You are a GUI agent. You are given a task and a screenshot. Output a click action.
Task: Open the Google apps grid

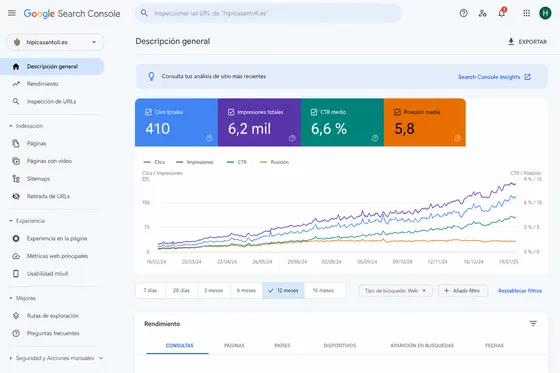pyautogui.click(x=526, y=13)
